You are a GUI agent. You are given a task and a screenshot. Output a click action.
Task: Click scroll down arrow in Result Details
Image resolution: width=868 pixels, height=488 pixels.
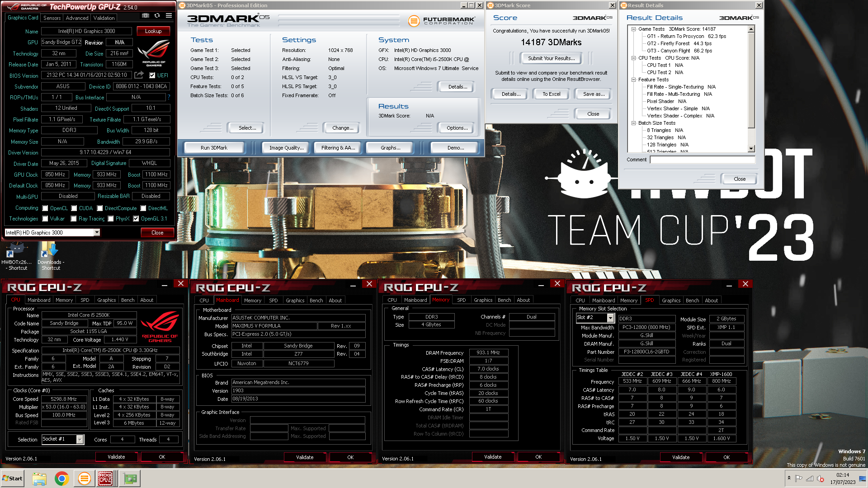751,149
